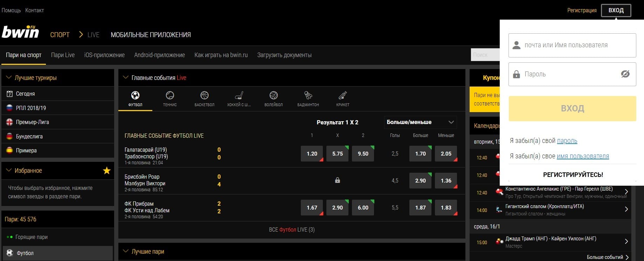Screen dimensions: 644x261
Task: Collapse the Главные события Live panel
Action: [125, 77]
